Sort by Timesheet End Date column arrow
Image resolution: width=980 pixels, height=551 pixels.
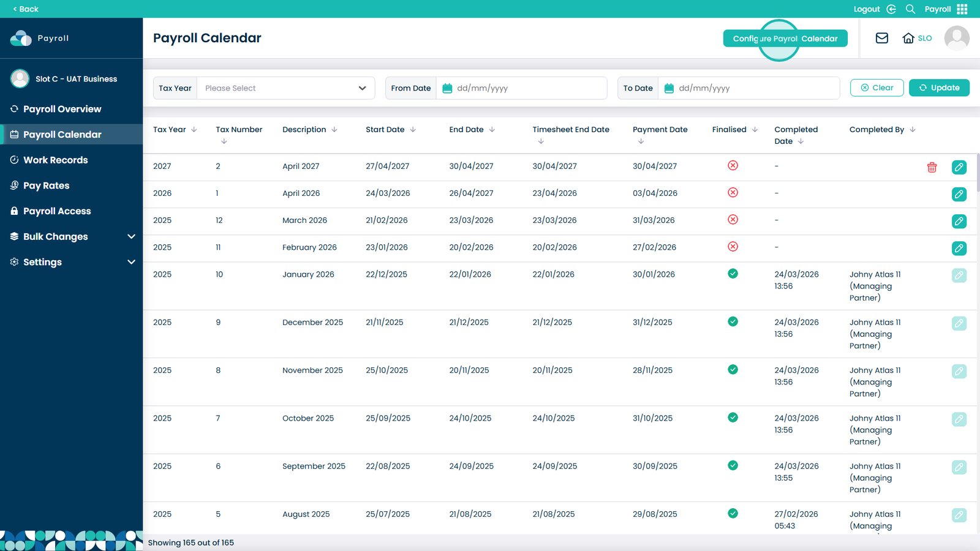coord(541,141)
